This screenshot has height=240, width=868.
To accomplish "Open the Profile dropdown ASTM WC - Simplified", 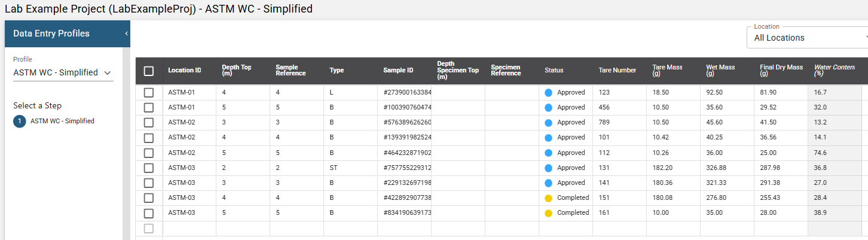I will (x=63, y=73).
